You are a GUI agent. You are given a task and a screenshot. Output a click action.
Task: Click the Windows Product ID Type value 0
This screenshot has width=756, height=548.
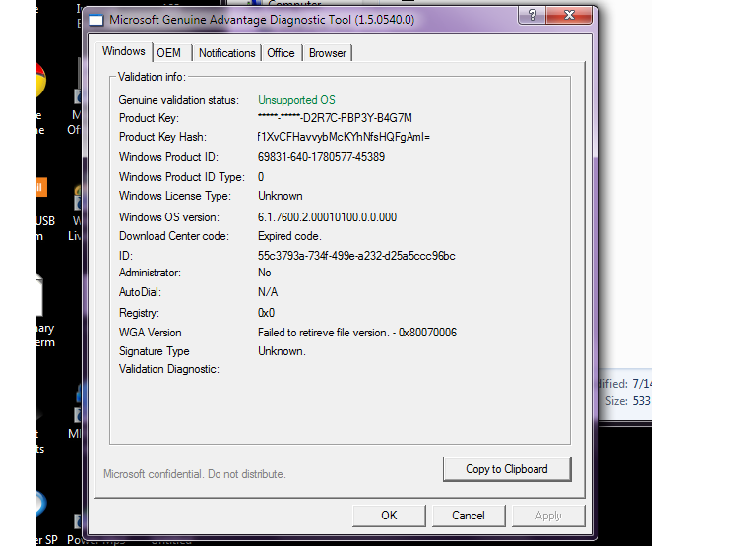pos(261,177)
